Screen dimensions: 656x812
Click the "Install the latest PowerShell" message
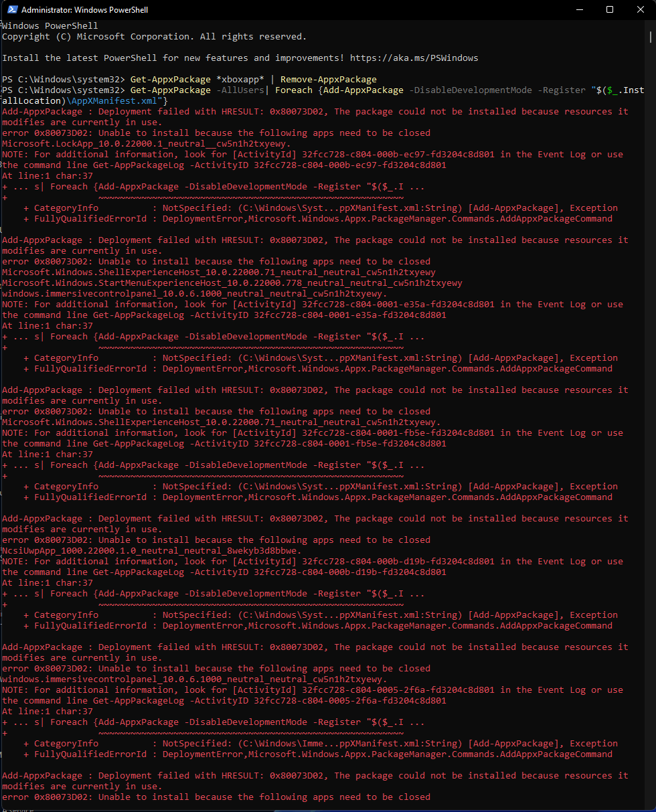240,58
